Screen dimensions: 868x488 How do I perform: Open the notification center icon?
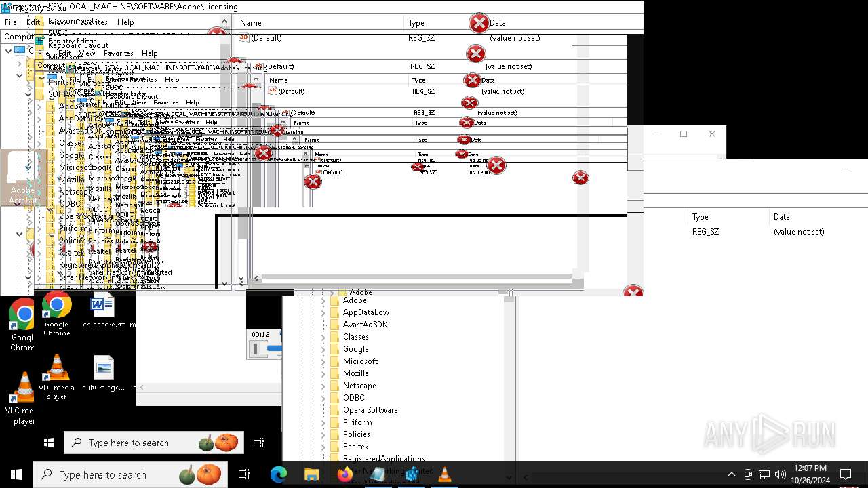click(x=846, y=474)
